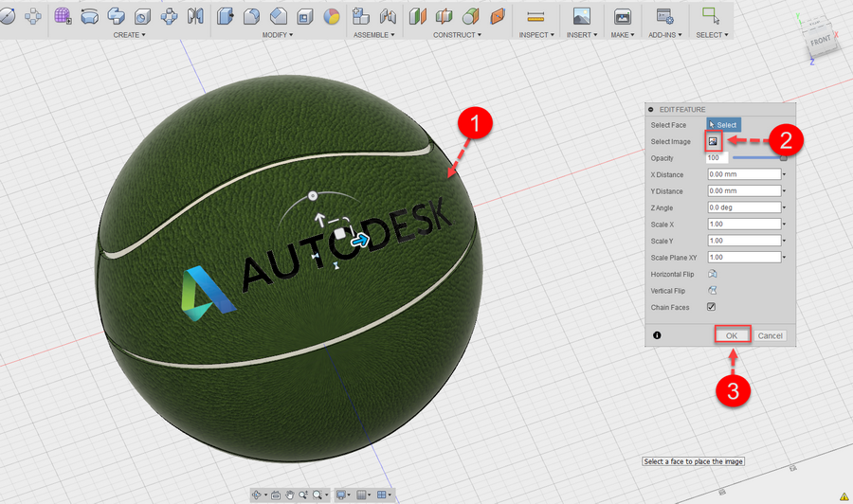Viewport: 853px width, 504px height.
Task: Open Display Settings monitor icon
Action: tap(341, 495)
